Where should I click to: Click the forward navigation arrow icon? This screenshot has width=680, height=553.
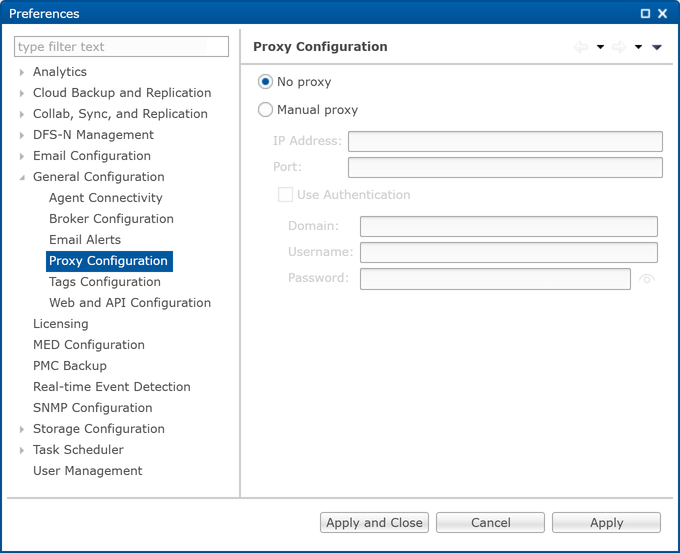pyautogui.click(x=619, y=47)
